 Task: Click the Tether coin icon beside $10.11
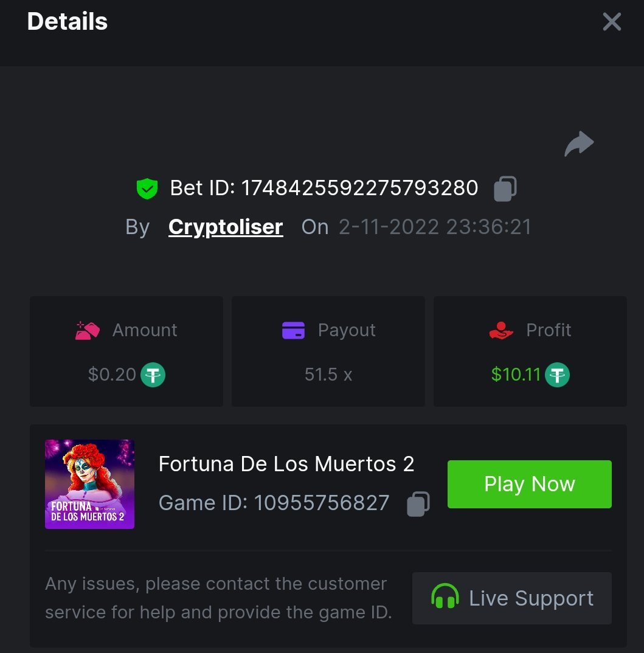(x=557, y=375)
